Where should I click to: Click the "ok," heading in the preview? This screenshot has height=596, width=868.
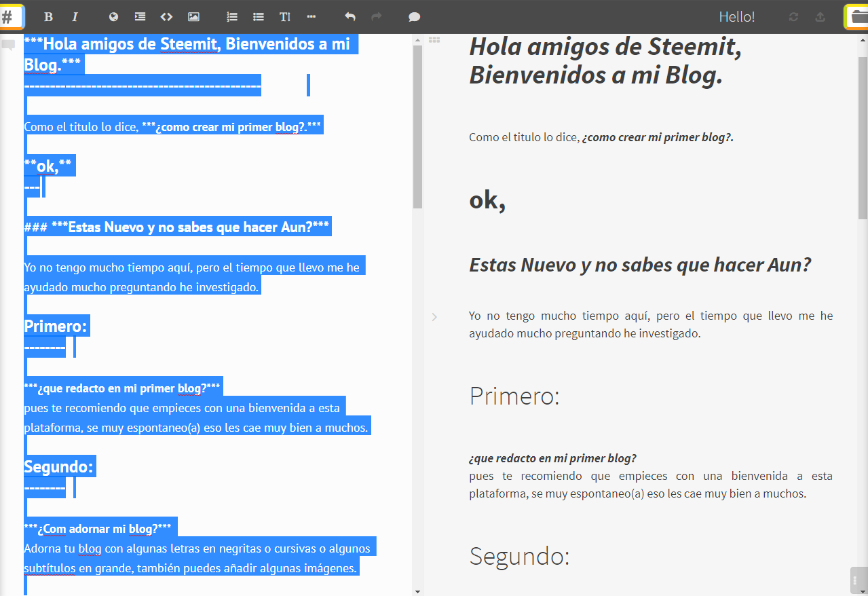click(487, 200)
